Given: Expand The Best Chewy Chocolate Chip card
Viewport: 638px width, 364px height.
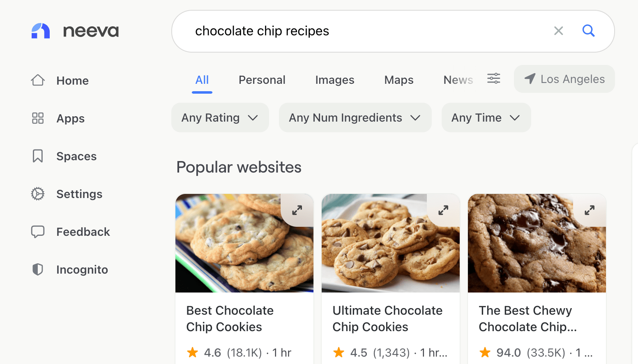Looking at the screenshot, I should coord(590,210).
